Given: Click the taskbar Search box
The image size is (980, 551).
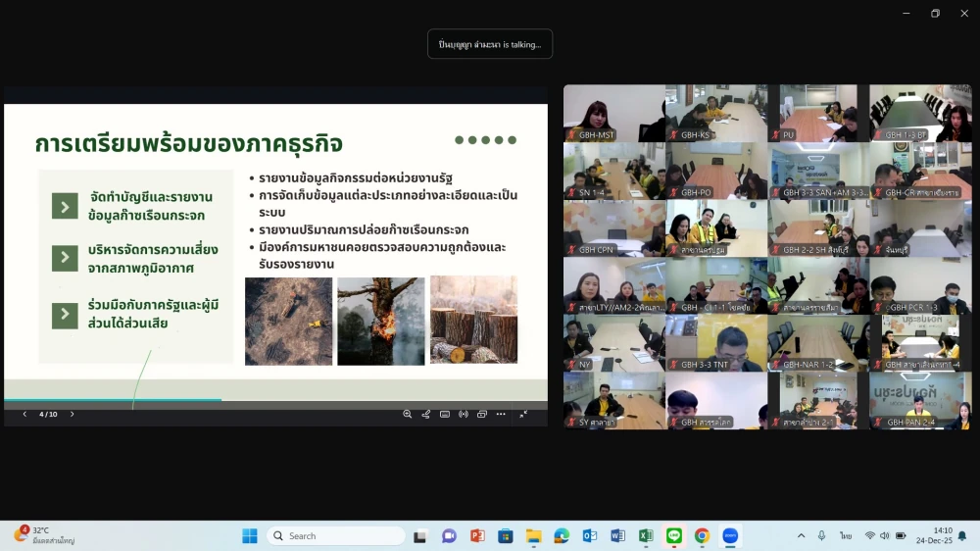Looking at the screenshot, I should tap(336, 536).
